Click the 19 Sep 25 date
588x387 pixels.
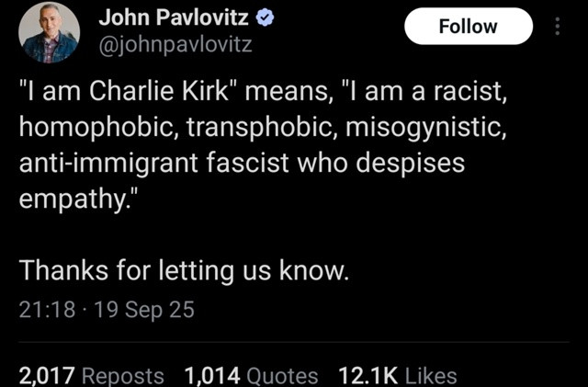(x=144, y=310)
